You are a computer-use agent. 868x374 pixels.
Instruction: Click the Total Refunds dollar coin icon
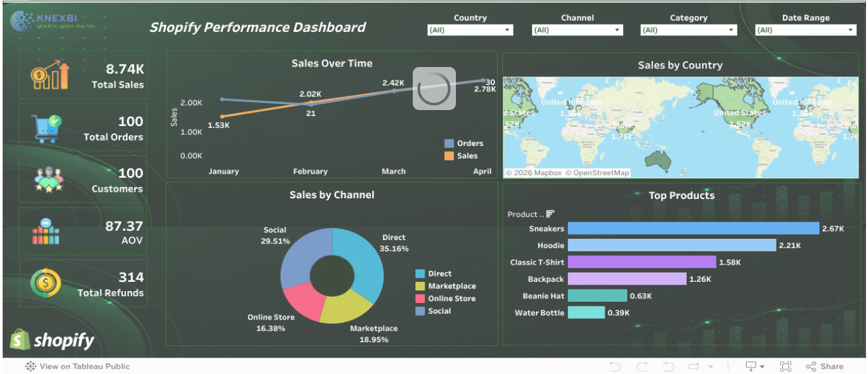[46, 283]
